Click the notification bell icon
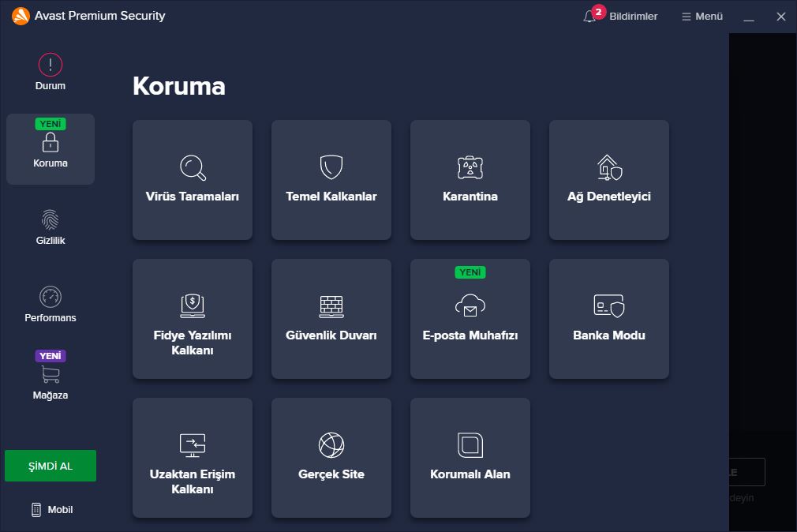Image resolution: width=797 pixels, height=532 pixels. 589,17
